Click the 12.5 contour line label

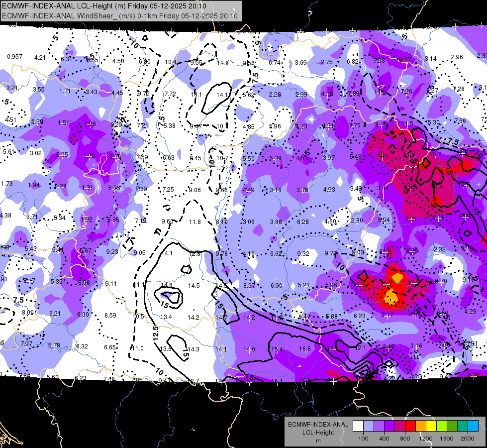156,333
